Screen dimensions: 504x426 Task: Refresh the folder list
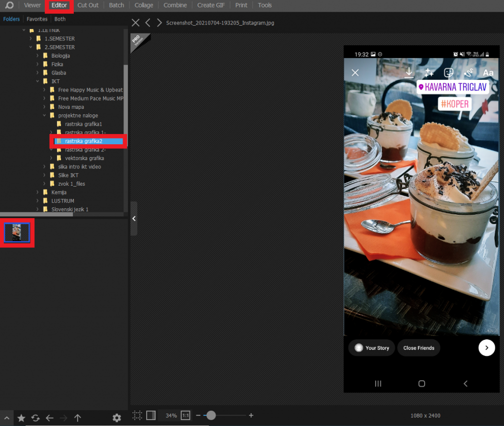[35, 418]
